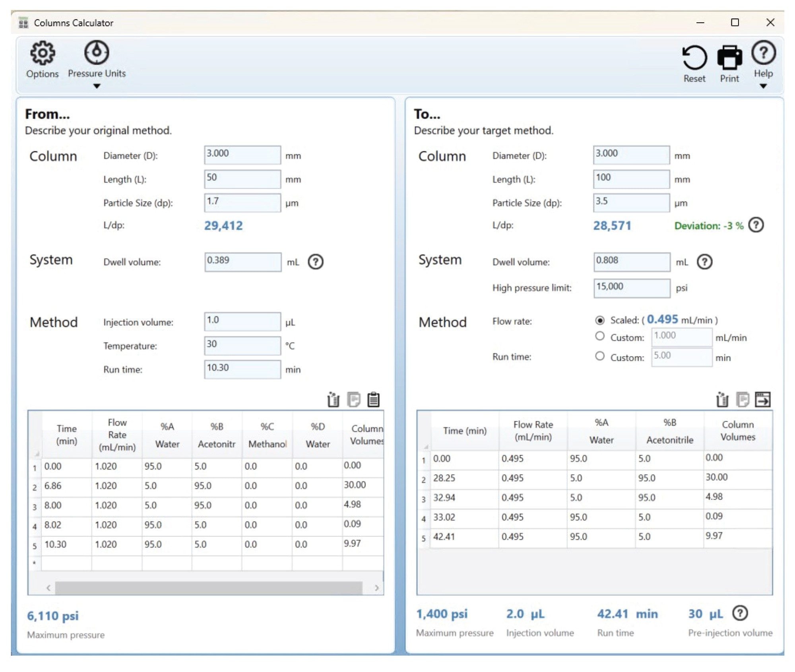Screen dimensions: 795x672
Task: Click the export arrow icon above To table
Action: pos(763,400)
